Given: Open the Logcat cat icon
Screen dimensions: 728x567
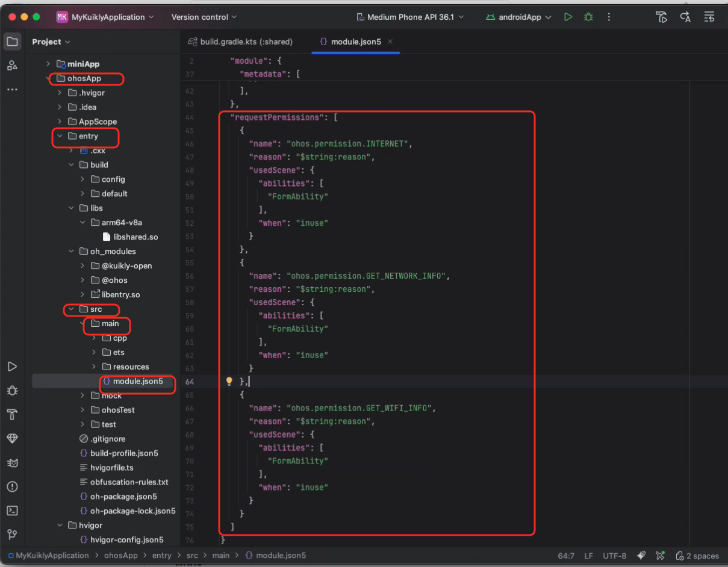Looking at the screenshot, I should (x=12, y=463).
